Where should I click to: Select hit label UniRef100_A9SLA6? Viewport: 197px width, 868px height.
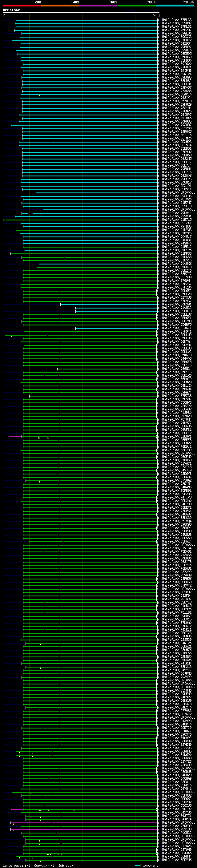click(176, 196)
